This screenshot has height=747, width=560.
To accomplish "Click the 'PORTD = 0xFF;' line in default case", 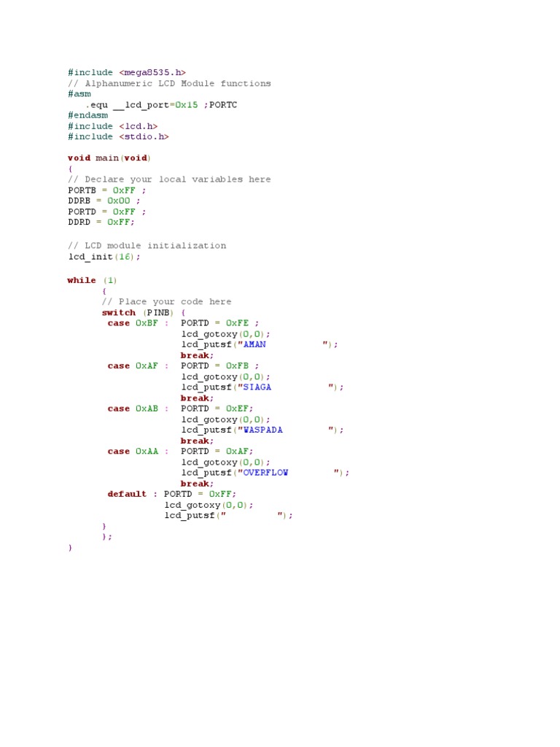I will coord(200,494).
